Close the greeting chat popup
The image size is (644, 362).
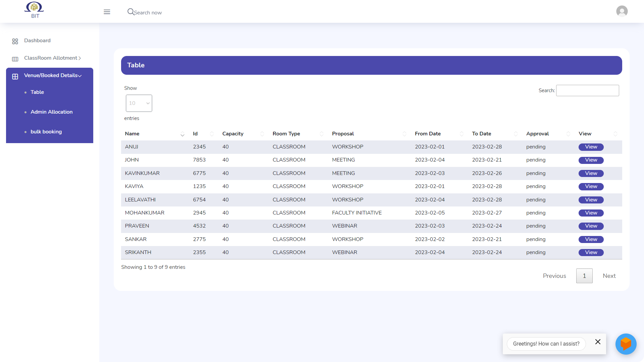[x=598, y=342]
